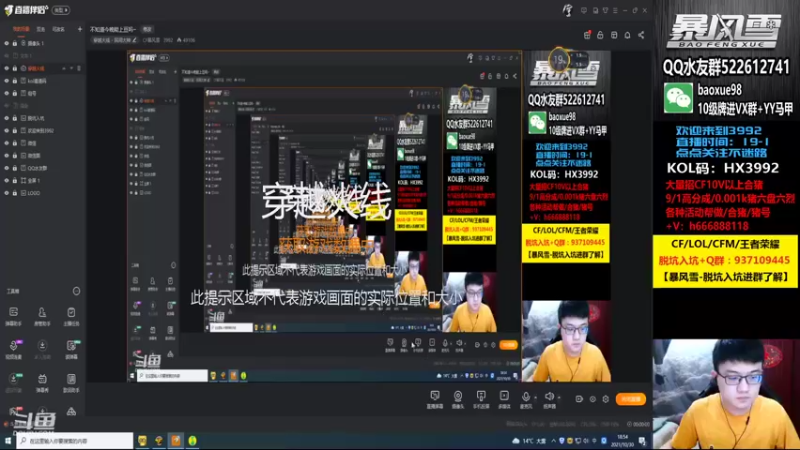Switch to the second scene tab
This screenshot has height=450, width=800.
click(41, 29)
